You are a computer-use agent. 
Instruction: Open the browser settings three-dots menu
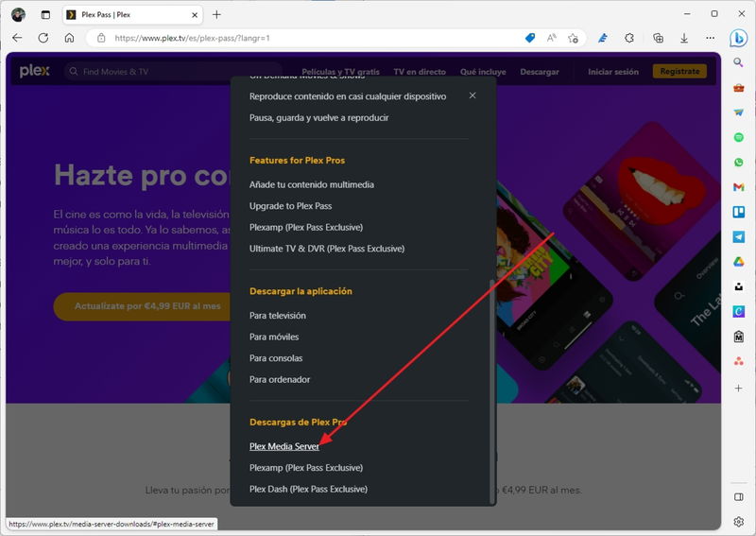point(711,38)
